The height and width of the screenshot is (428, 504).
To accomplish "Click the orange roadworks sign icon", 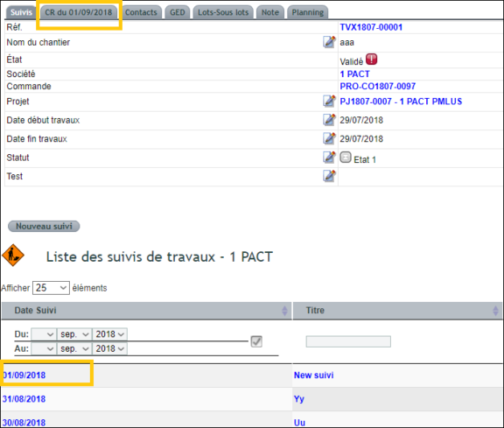I will 13,256.
